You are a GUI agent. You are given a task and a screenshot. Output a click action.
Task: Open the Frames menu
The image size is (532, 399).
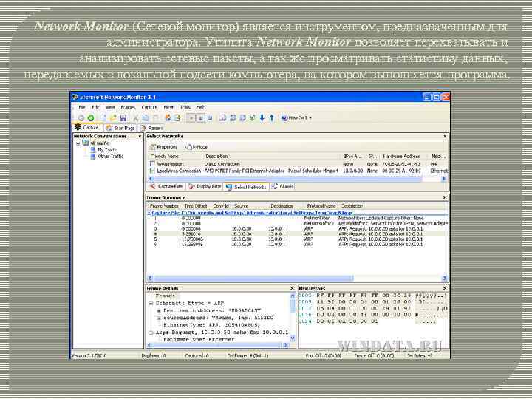pyautogui.click(x=128, y=107)
